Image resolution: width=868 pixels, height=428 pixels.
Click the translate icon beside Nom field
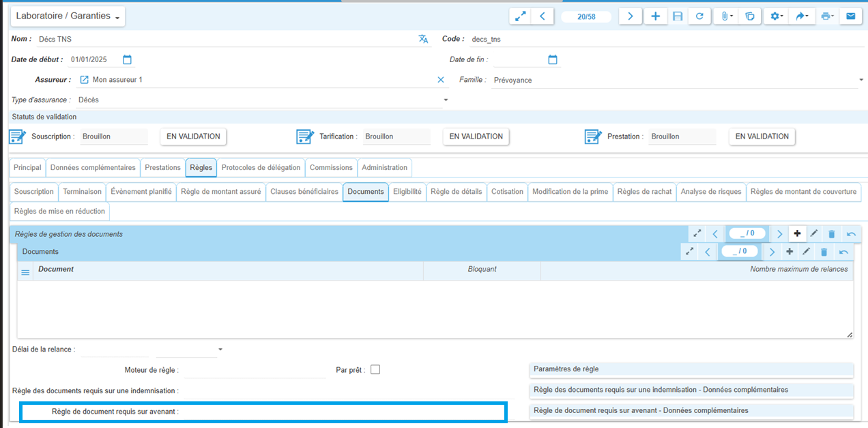tap(423, 39)
